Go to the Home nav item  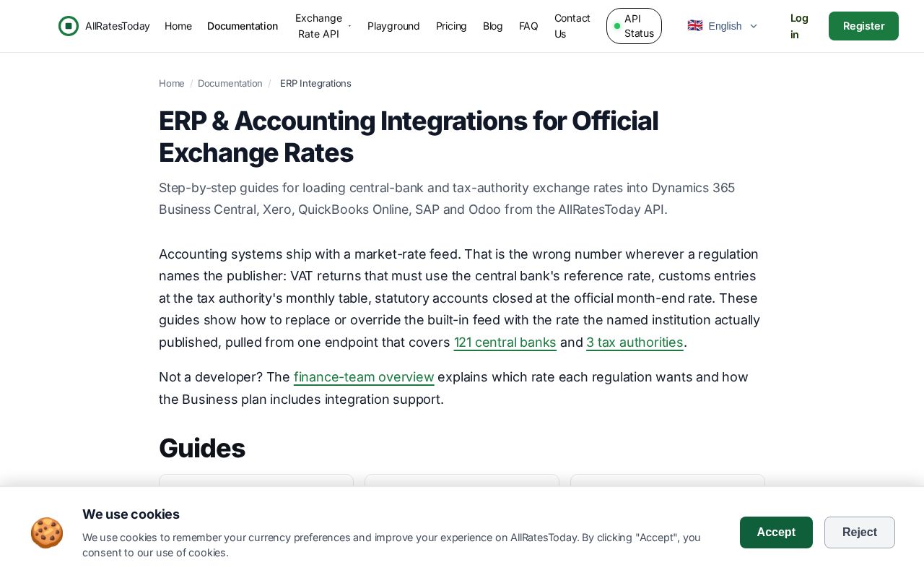coord(178,26)
